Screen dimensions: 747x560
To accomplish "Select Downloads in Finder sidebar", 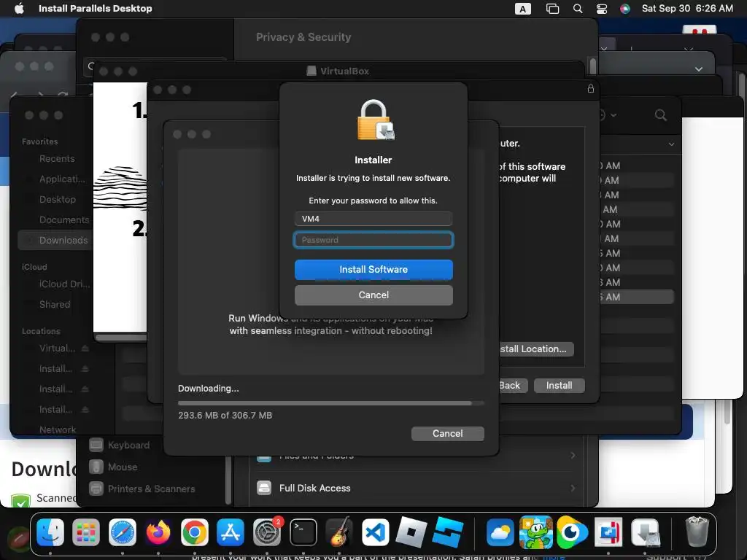I will (55, 241).
